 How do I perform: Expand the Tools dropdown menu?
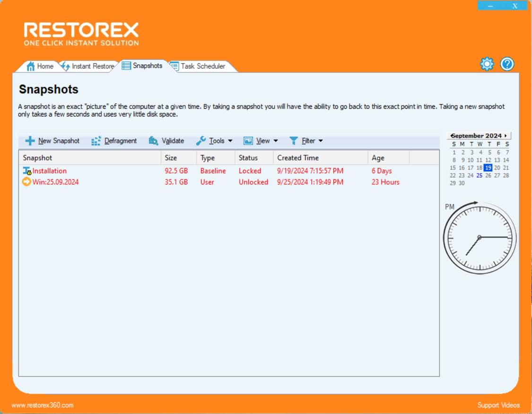(230, 141)
